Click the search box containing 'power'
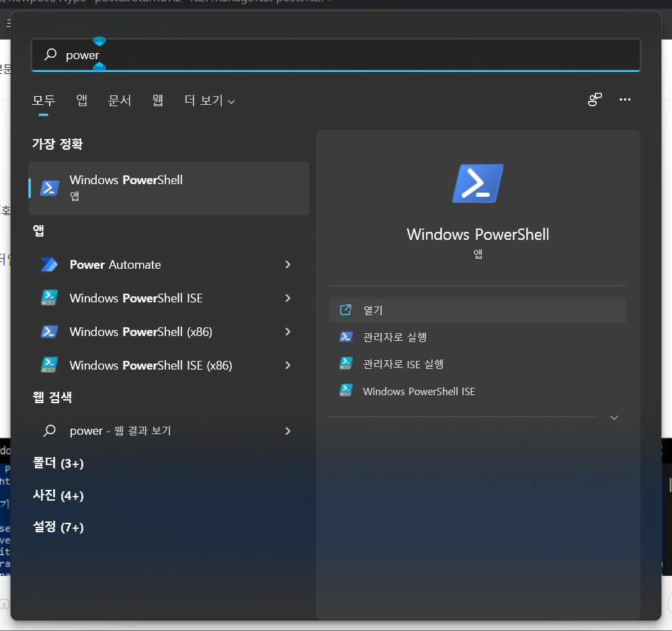Screen dimensions: 672x631 335,55
